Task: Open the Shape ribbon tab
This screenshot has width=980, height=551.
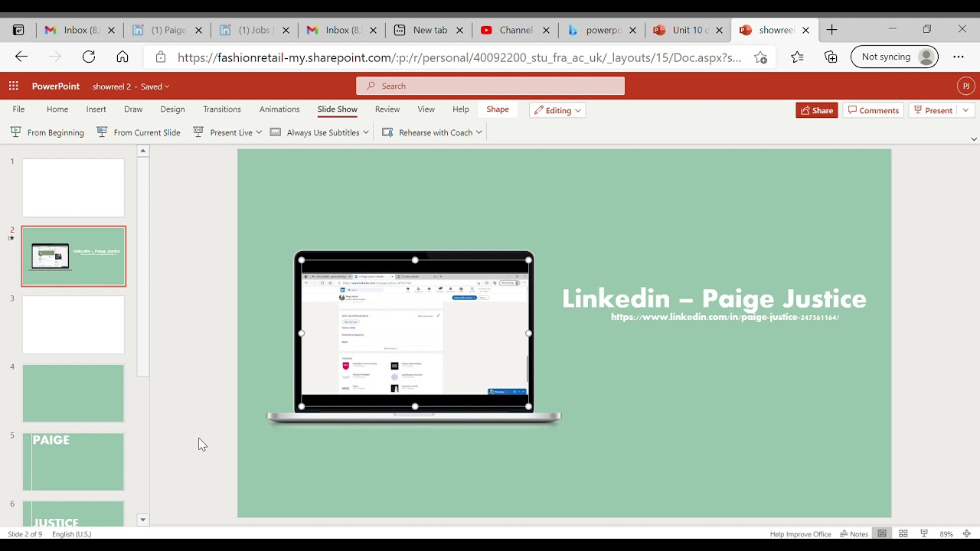Action: pyautogui.click(x=498, y=109)
